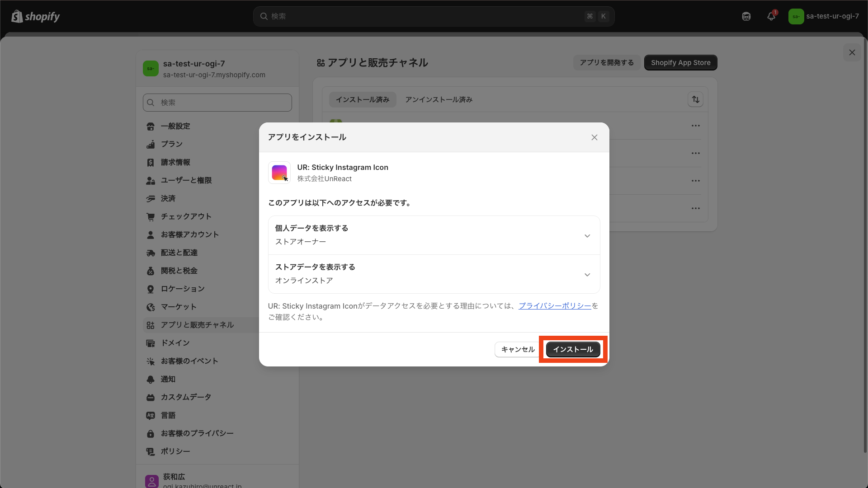Switch to the アンインストール済み tab
This screenshot has height=488, width=868.
438,99
